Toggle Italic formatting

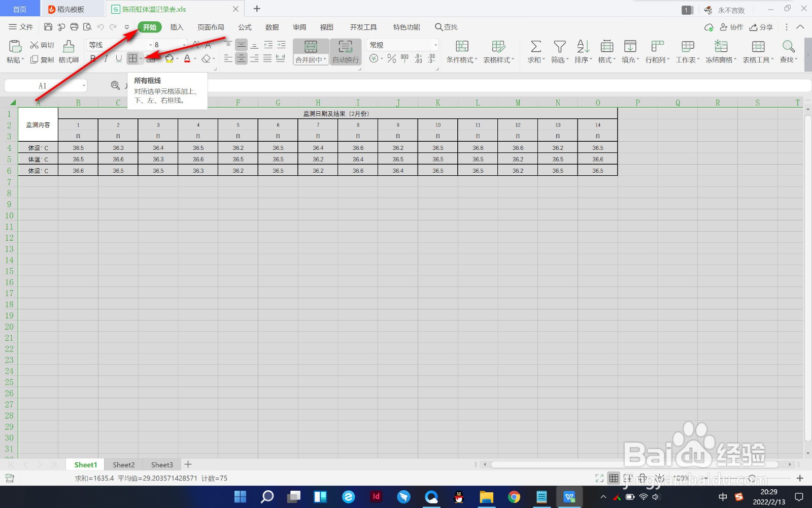[106, 59]
